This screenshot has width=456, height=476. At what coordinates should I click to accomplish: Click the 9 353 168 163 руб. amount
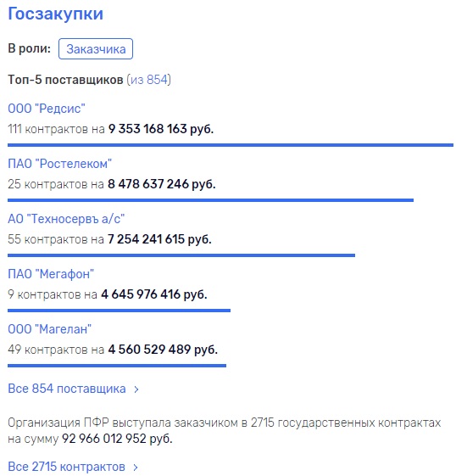161,129
